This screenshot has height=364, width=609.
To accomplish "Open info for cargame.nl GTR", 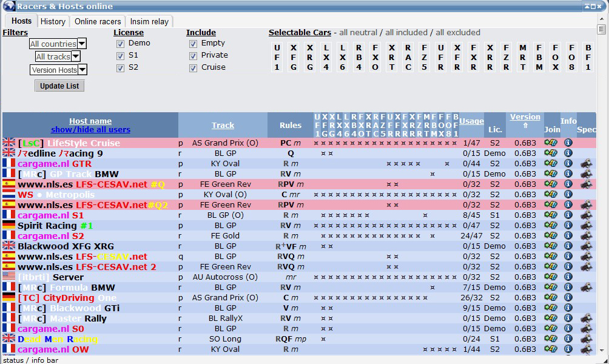I will pos(568,164).
